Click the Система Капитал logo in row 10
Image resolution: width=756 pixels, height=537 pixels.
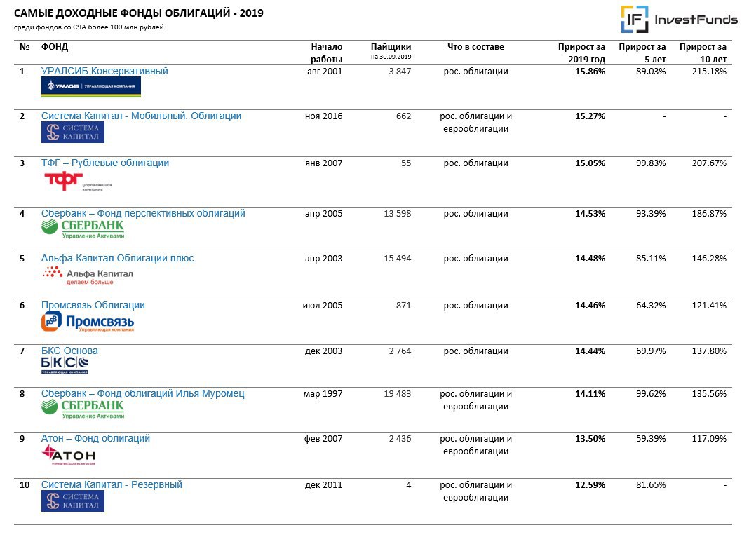click(x=73, y=501)
